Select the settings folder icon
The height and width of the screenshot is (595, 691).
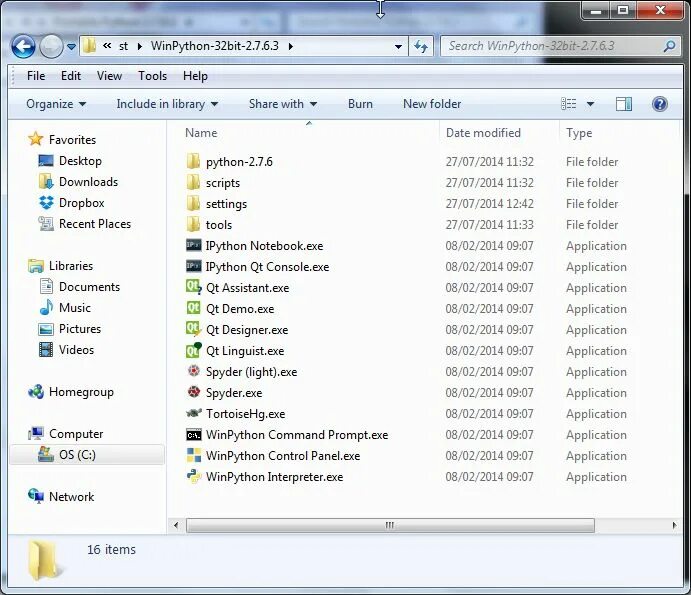click(193, 204)
